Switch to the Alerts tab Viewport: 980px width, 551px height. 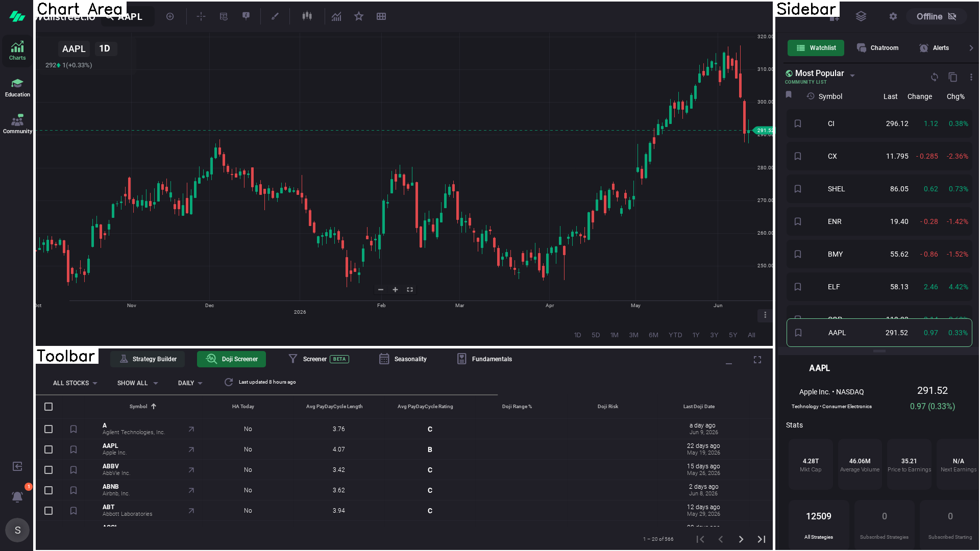pos(934,48)
